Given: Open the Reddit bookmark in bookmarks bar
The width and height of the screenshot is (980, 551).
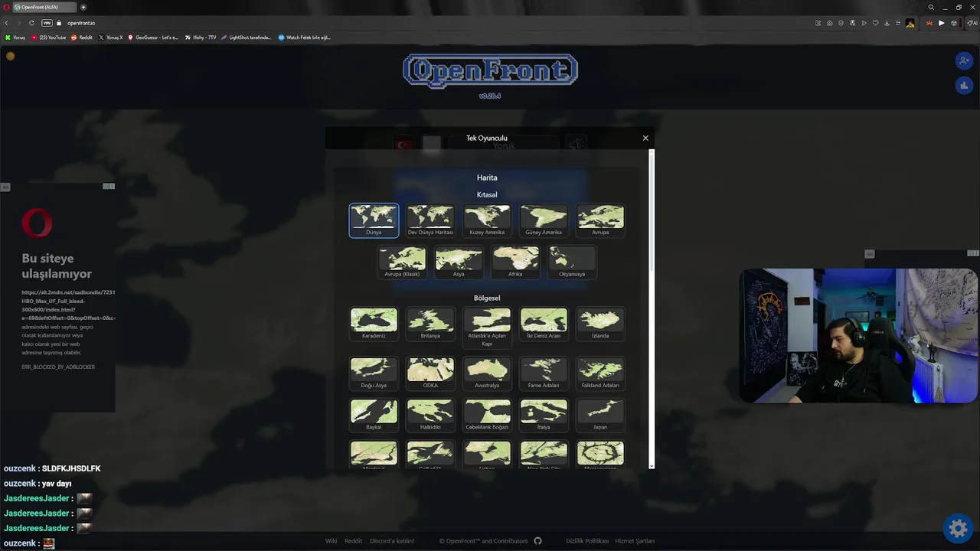Looking at the screenshot, I should [82, 37].
